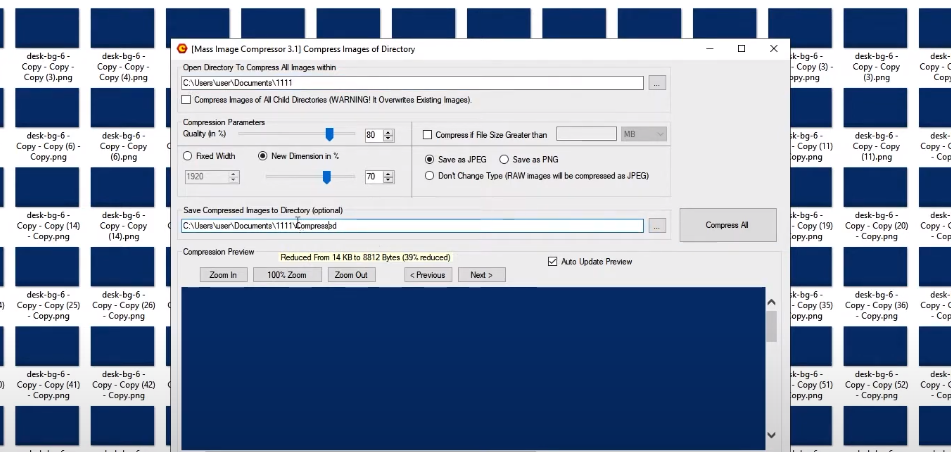951x452 pixels.
Task: Select desk-bg-6 - Copy - Copy (11).png in Explorer
Action: point(876,126)
